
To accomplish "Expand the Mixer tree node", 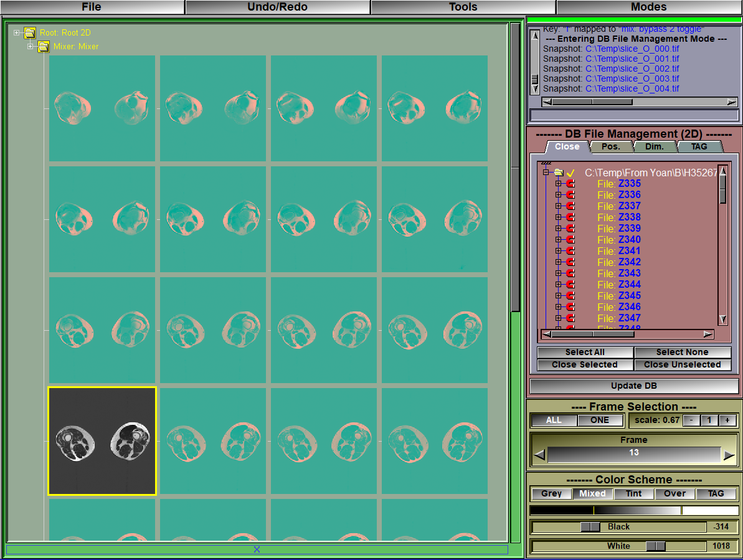I will point(31,47).
